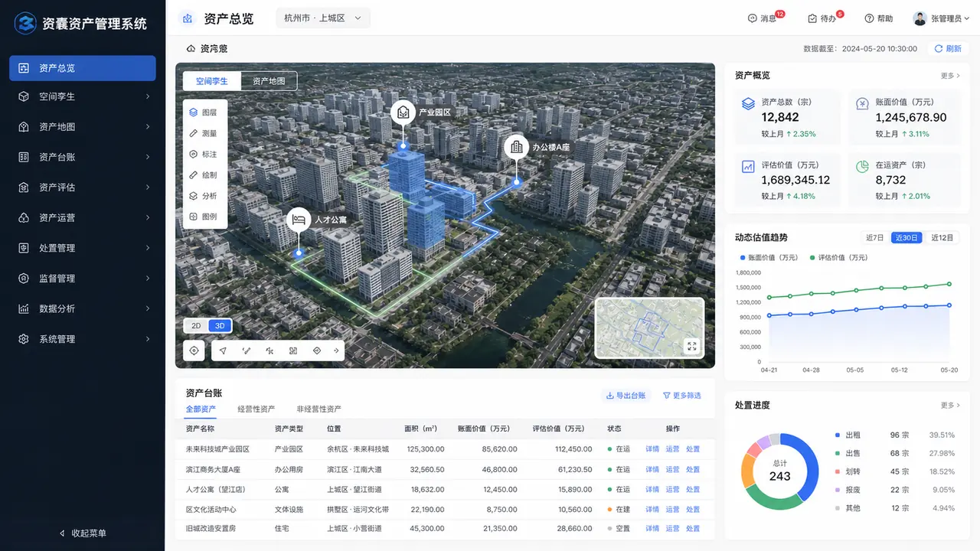Click the 人才公寓 map marker icon

click(x=299, y=220)
